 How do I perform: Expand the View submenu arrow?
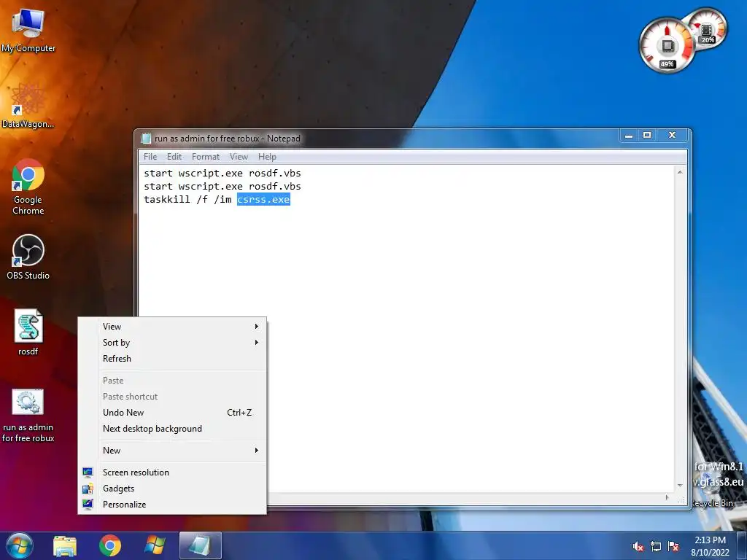256,326
